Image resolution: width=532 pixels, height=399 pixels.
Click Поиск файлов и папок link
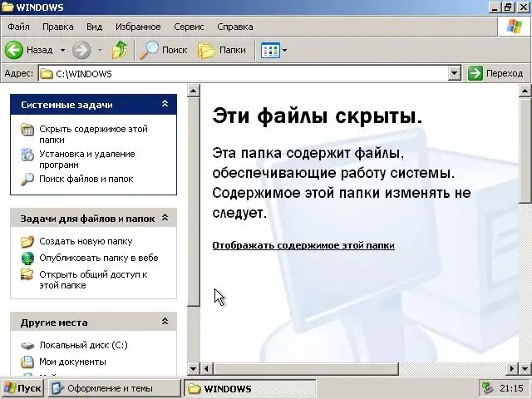[86, 179]
